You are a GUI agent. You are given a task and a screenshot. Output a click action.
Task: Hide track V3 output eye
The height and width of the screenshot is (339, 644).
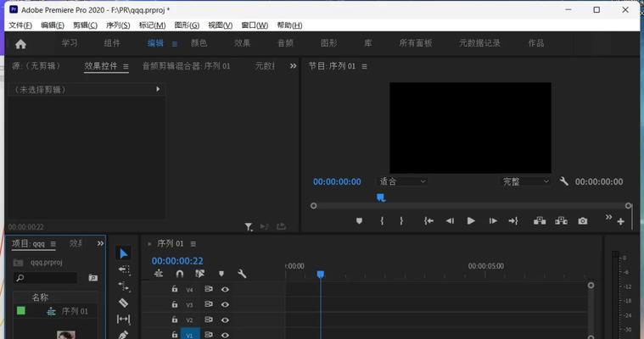[225, 304]
